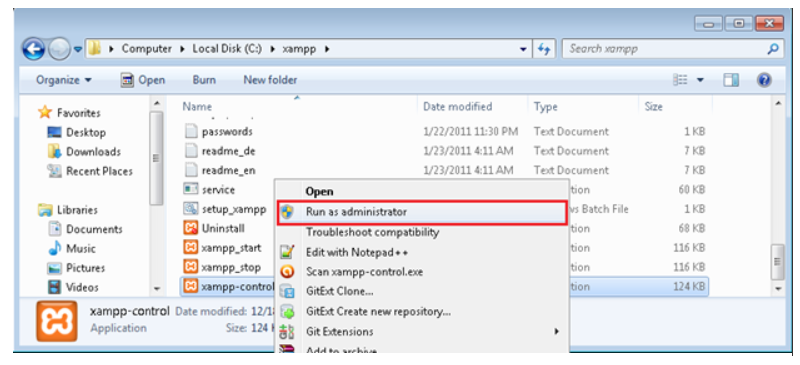Select the readme_de file
Image resolution: width=800 pixels, height=365 pixels.
[219, 151]
